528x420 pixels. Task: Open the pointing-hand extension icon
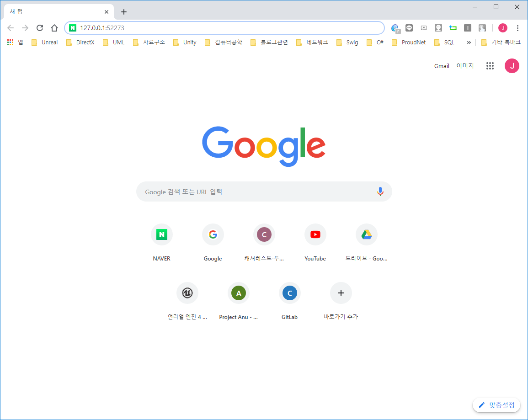(482, 28)
